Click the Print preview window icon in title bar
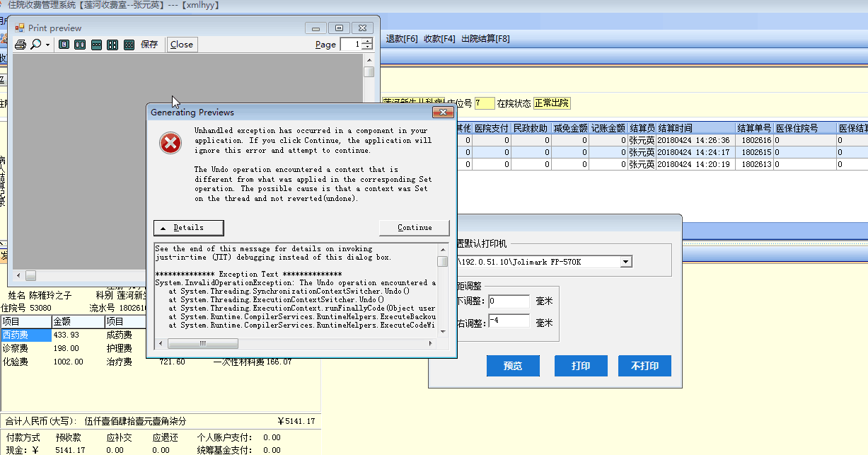Image resolution: width=868 pixels, height=455 pixels. [20, 28]
